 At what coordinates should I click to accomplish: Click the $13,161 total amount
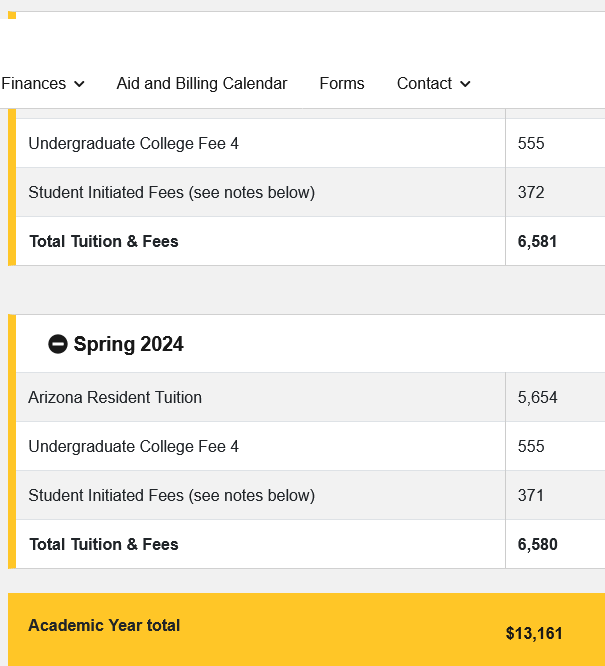(534, 633)
